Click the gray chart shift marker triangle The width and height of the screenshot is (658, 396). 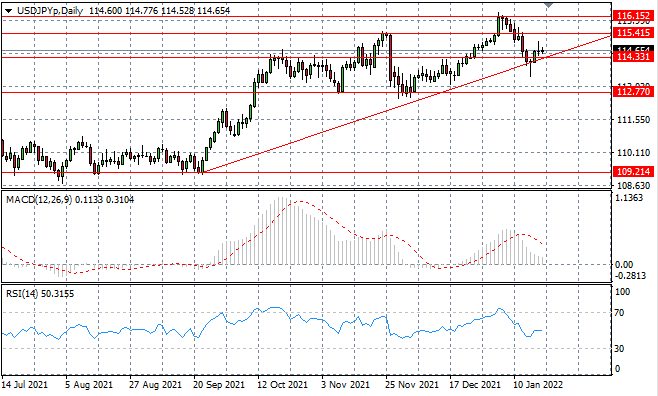coord(548,5)
